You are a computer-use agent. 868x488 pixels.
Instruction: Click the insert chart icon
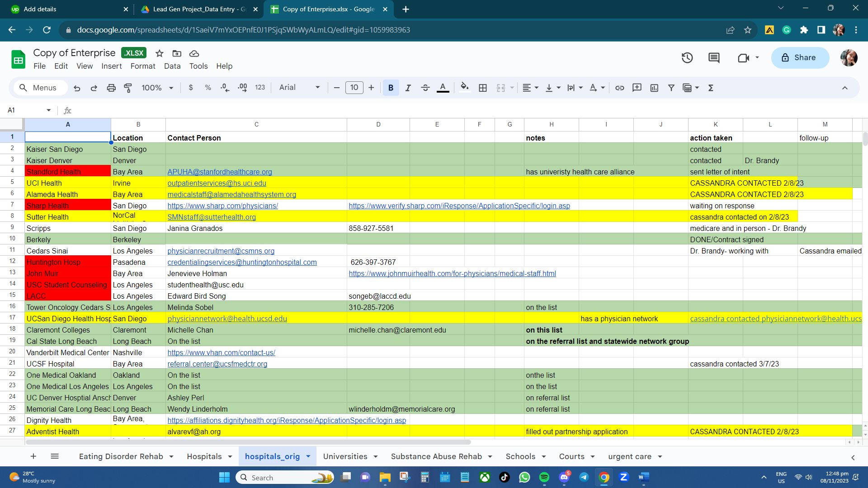pyautogui.click(x=654, y=88)
